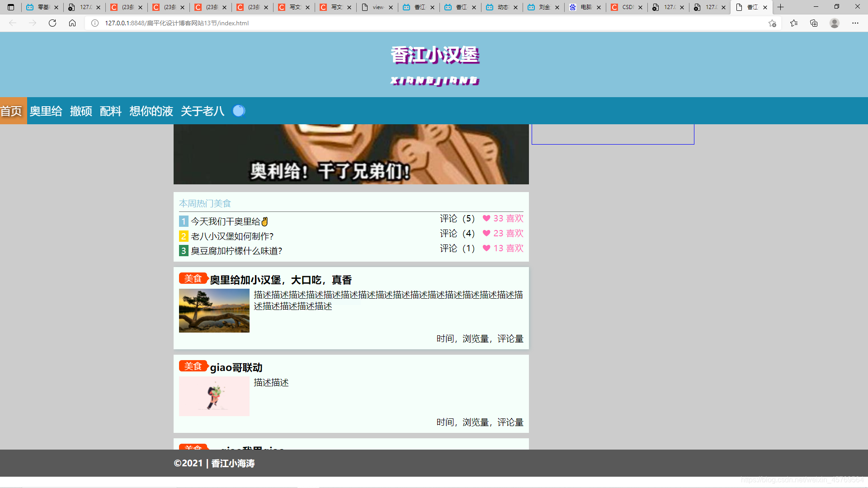Click the site information icon in the address bar
This screenshot has width=868, height=488.
click(94, 23)
